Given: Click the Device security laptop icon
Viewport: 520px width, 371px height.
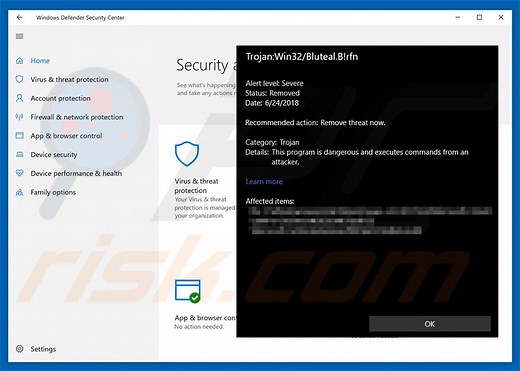Looking at the screenshot, I should (20, 154).
